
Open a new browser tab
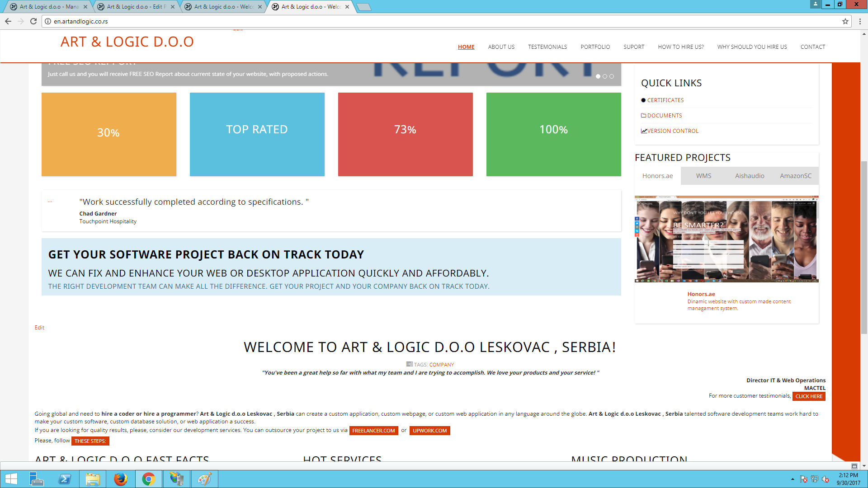click(x=363, y=7)
